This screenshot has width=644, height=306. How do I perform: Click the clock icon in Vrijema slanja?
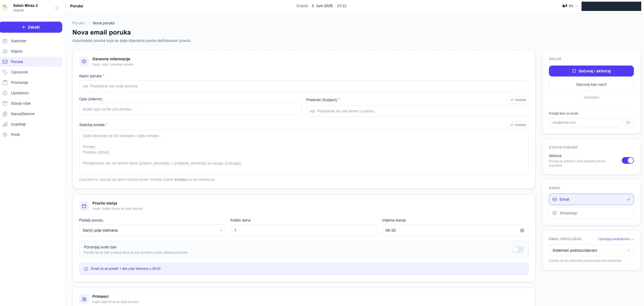[x=522, y=230]
